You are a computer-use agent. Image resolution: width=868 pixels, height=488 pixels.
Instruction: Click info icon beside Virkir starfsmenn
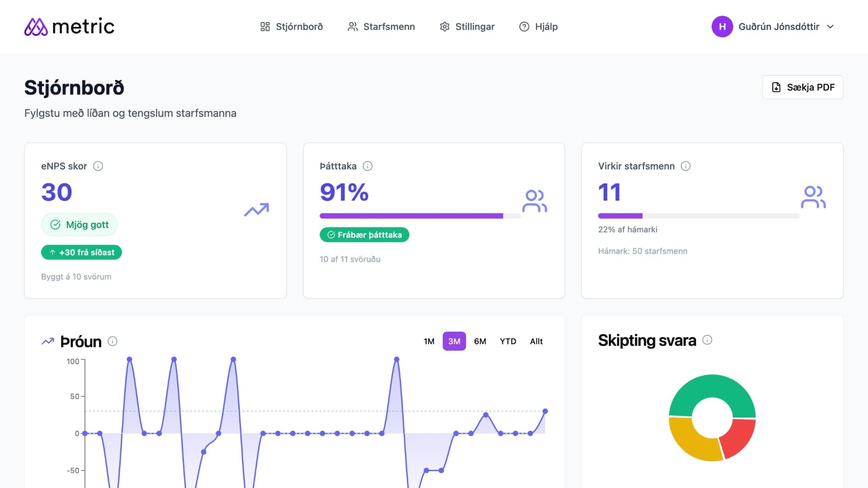(x=685, y=166)
